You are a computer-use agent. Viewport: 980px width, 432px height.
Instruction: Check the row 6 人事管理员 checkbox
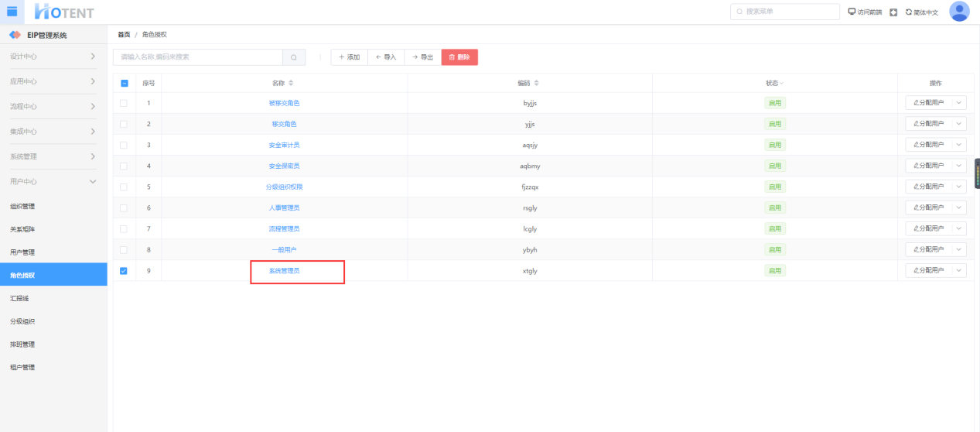point(124,207)
